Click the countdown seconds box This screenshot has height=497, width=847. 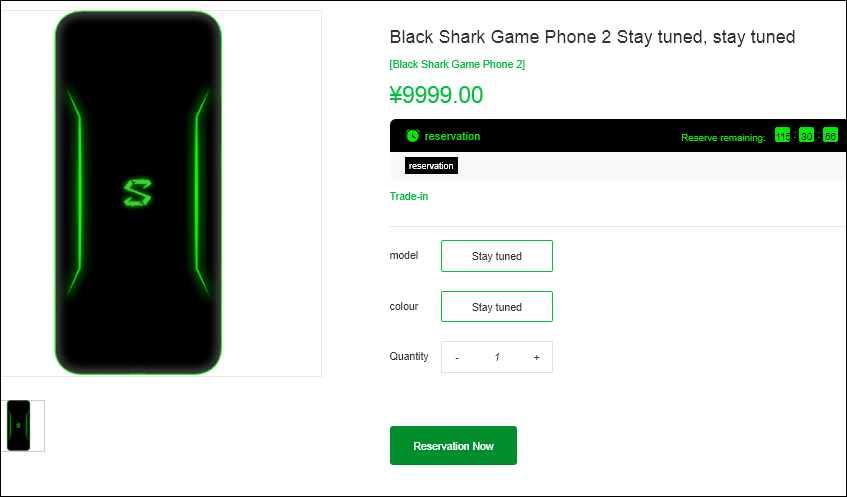pyautogui.click(x=830, y=136)
